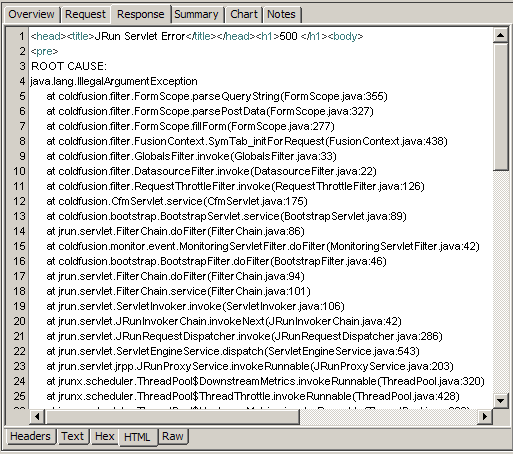Click the JRun Servlet Error title line
The image size is (513, 454).
[x=197, y=36]
